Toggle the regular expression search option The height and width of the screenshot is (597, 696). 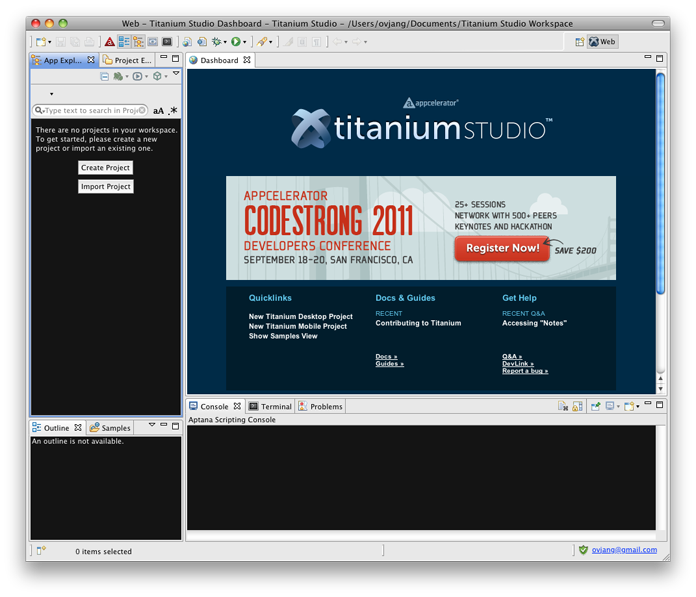173,111
